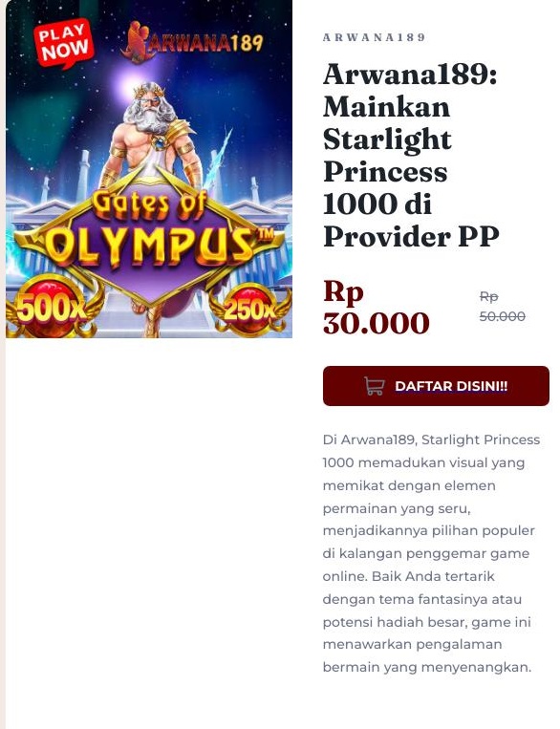The width and height of the screenshot is (560, 729).
Task: Click the Starlight Princess 1000 product title
Action: (x=411, y=156)
